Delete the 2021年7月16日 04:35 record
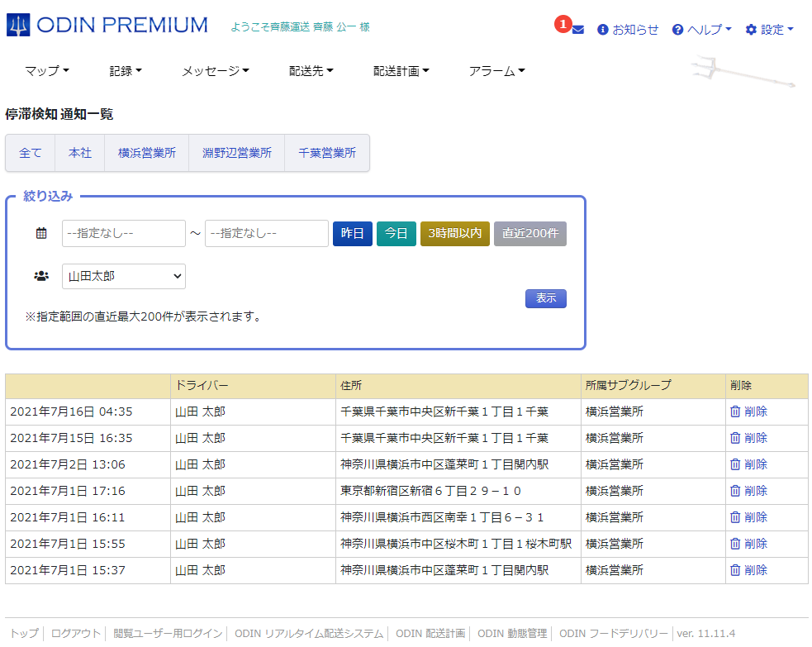The height and width of the screenshot is (647, 812). 748,412
